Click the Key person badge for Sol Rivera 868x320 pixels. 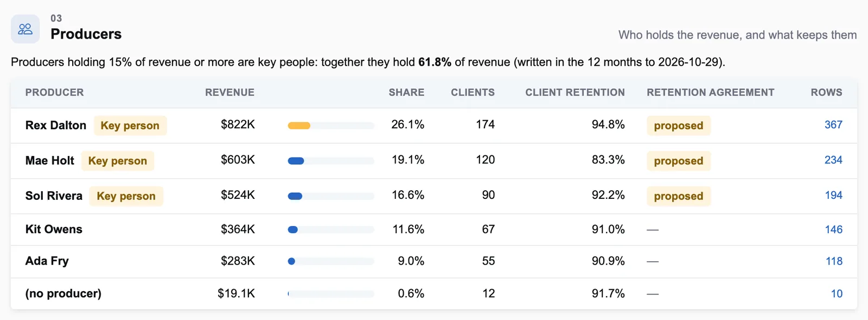click(x=126, y=196)
